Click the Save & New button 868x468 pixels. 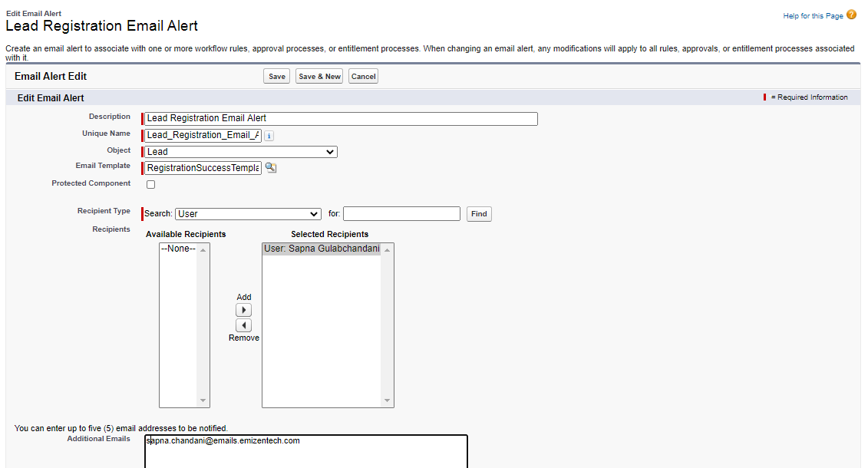coord(318,76)
